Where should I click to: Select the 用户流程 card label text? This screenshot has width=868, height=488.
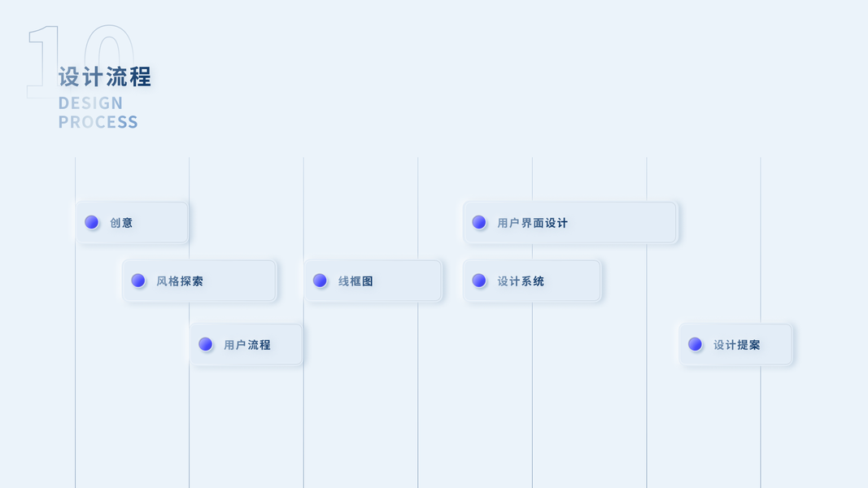247,345
